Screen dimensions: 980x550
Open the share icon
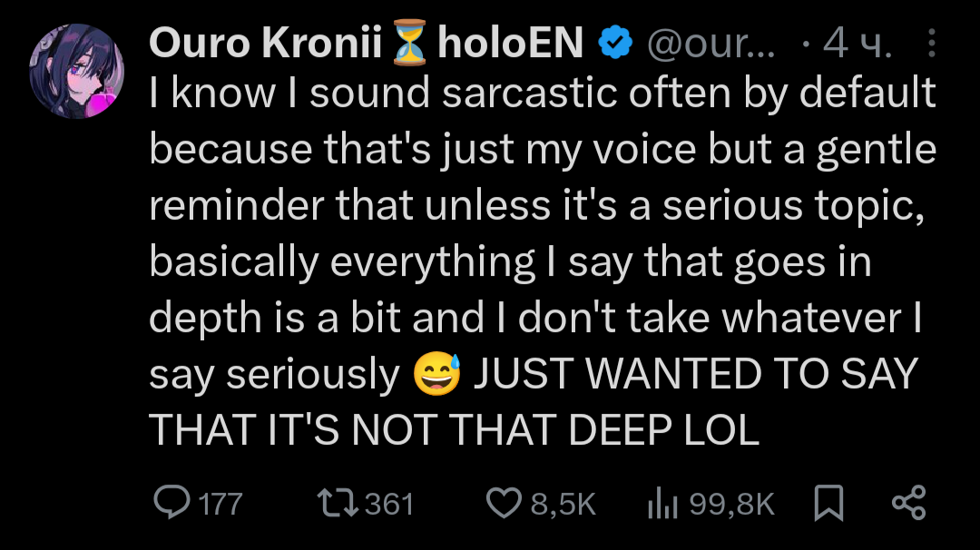tap(909, 503)
